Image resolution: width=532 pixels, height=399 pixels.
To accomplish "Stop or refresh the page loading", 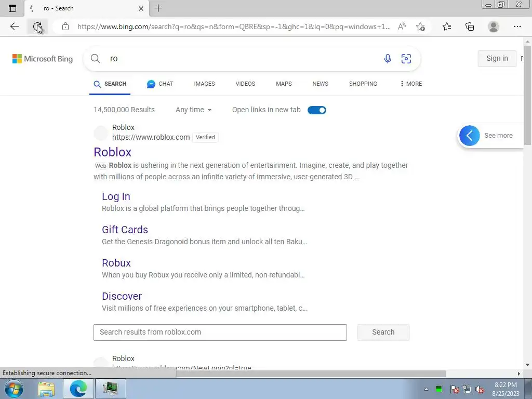I will point(37,26).
